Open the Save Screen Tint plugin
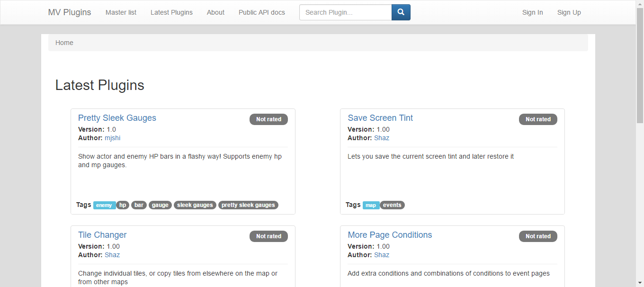644x287 pixels. coord(380,118)
